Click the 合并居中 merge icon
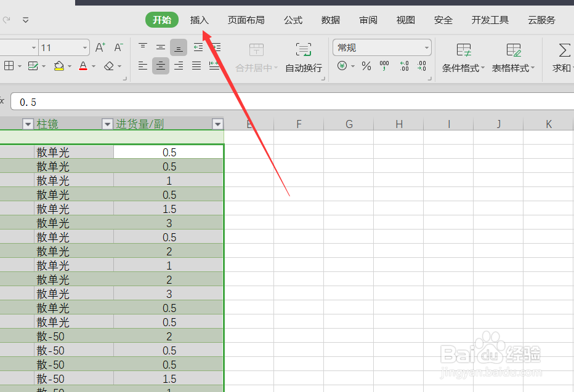Screen dimensions: 574x392 coord(256,50)
